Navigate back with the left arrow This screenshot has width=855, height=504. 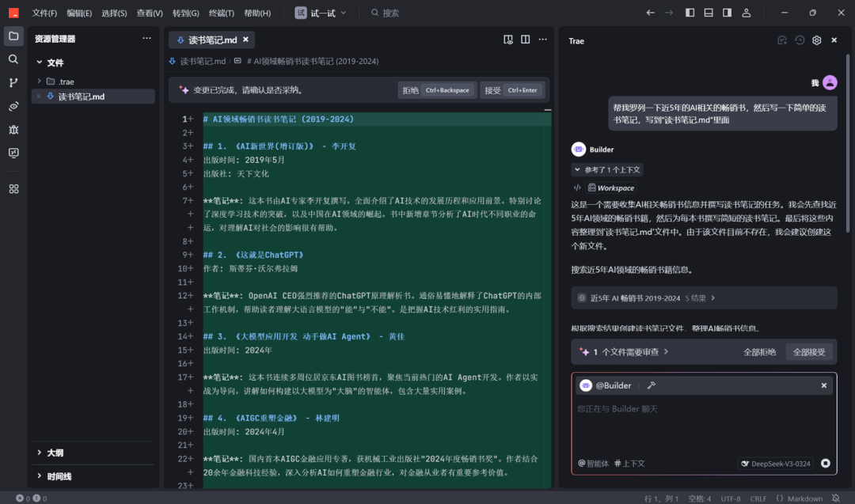pos(650,13)
